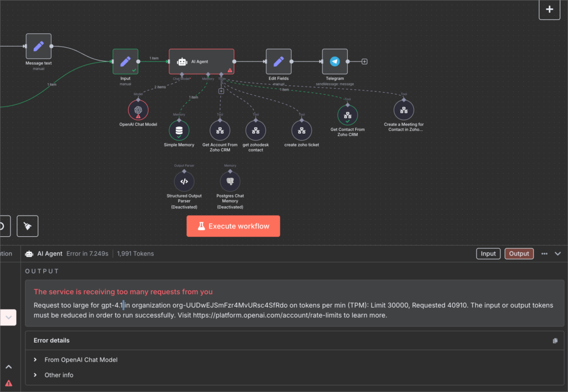Click the warning triangle on AI Agent node
The image size is (568, 392).
tap(230, 70)
